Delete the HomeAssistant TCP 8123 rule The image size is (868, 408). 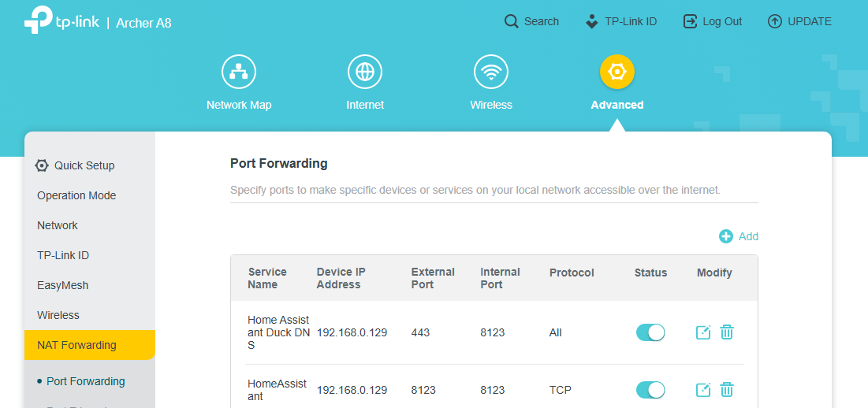click(x=727, y=390)
